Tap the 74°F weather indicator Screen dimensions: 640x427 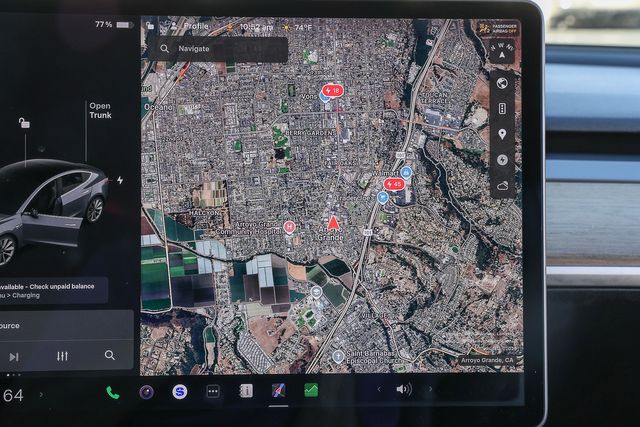coord(297,27)
